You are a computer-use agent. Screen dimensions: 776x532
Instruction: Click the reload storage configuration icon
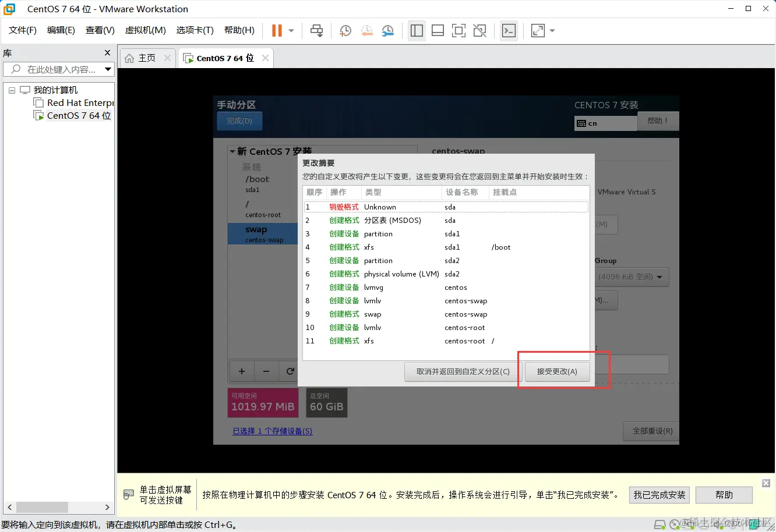290,371
